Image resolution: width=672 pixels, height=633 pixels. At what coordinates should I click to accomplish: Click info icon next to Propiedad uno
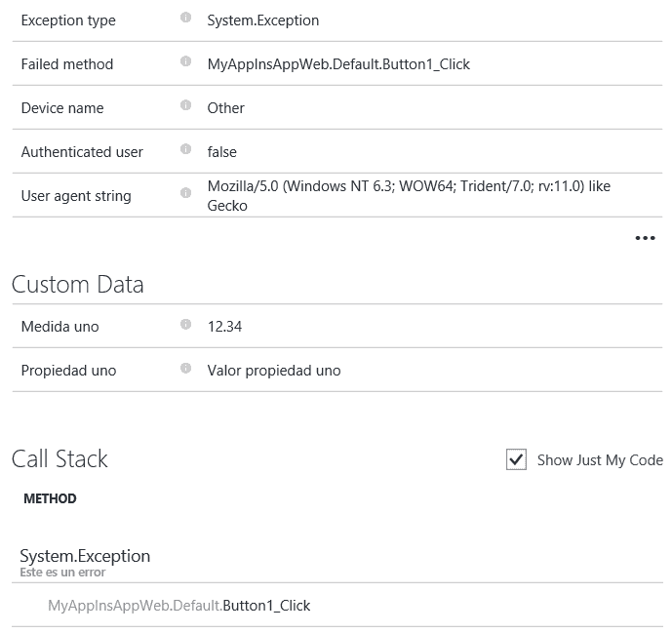185,368
